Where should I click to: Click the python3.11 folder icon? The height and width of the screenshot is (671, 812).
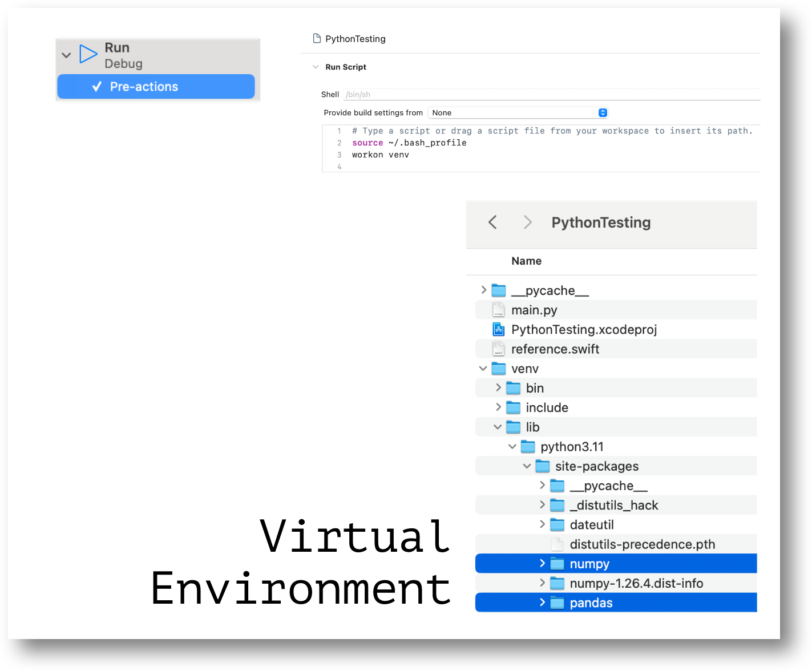pyautogui.click(x=528, y=446)
